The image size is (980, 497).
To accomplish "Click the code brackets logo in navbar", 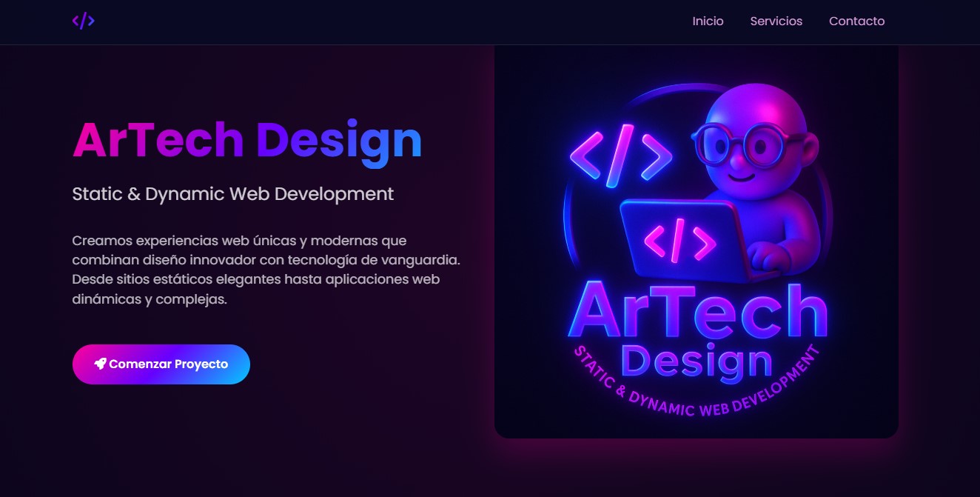I will pos(83,21).
